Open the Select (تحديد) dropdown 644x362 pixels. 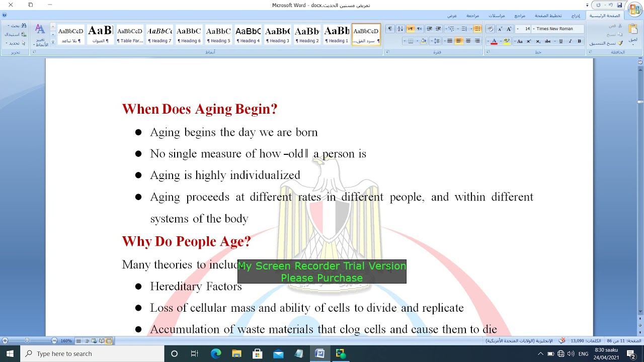point(16,43)
